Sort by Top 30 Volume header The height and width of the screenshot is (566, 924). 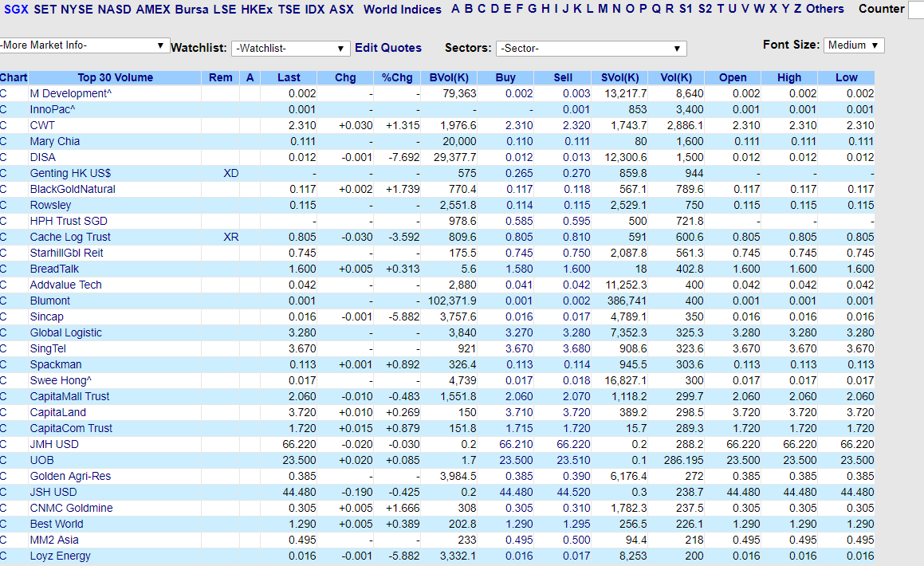pyautogui.click(x=115, y=77)
